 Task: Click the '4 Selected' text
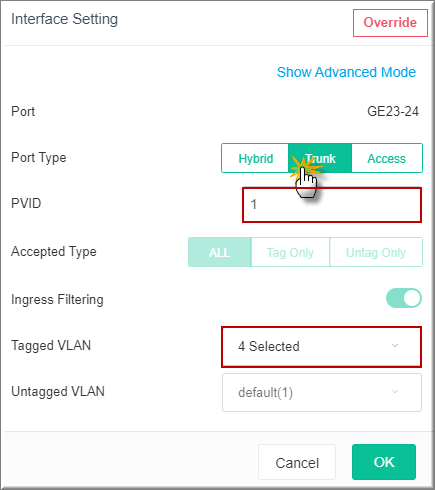(269, 346)
